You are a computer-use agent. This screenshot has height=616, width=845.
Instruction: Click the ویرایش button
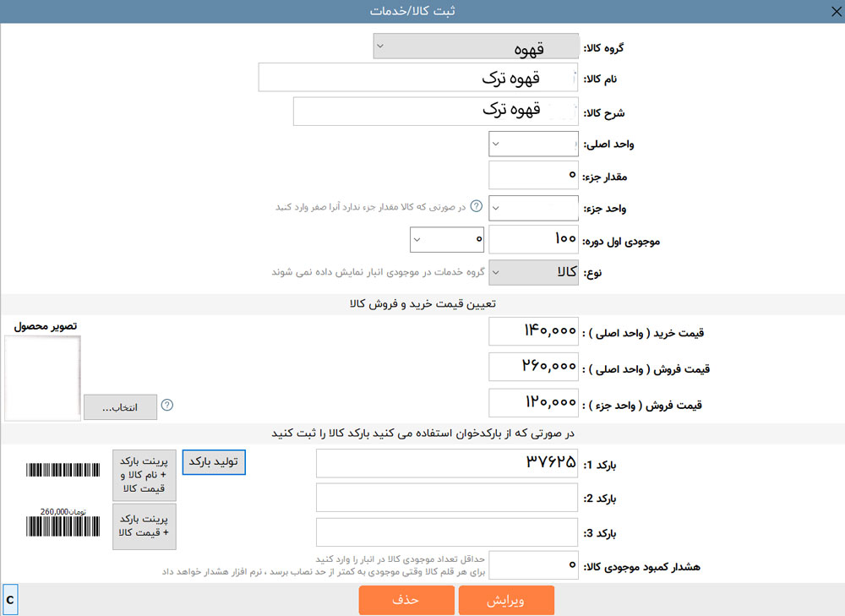click(x=506, y=601)
